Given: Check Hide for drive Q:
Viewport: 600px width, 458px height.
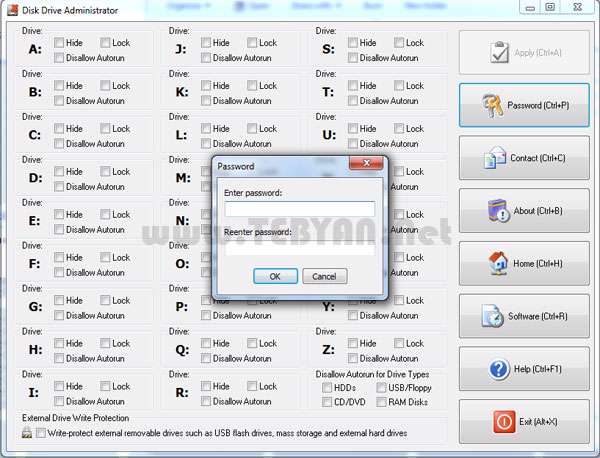Looking at the screenshot, I should pos(206,343).
